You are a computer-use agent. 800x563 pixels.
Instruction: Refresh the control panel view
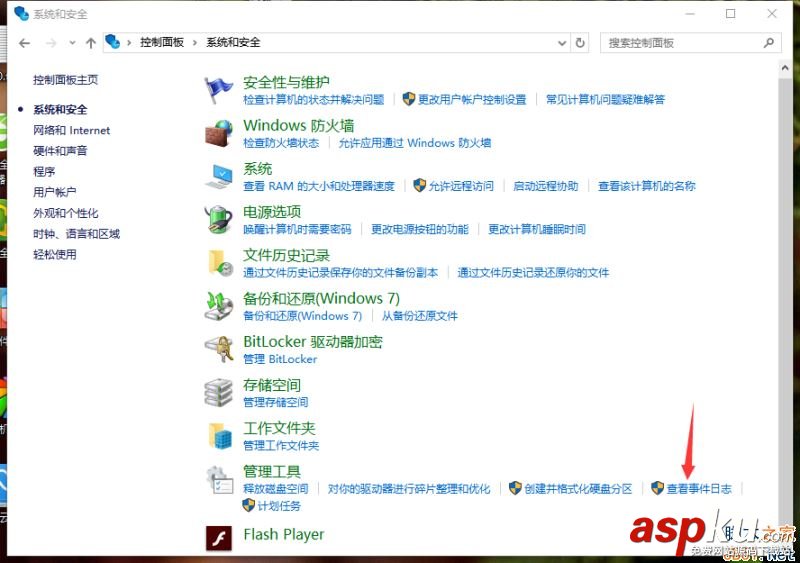580,43
